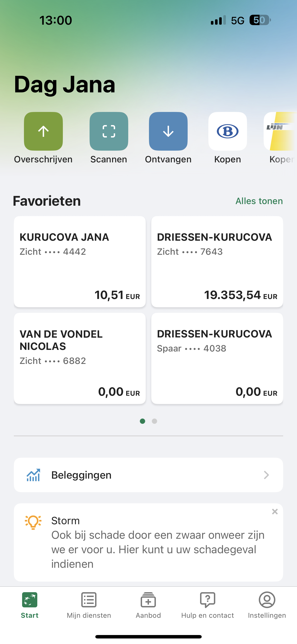Switch to the Mijn diensten tab
Viewport: 297px width, 644px height.
[89, 605]
